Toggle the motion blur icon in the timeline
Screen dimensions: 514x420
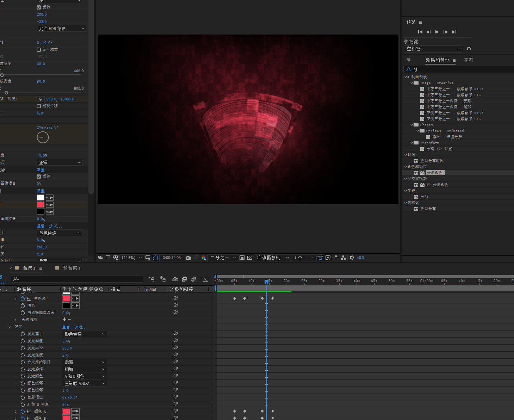point(193,279)
